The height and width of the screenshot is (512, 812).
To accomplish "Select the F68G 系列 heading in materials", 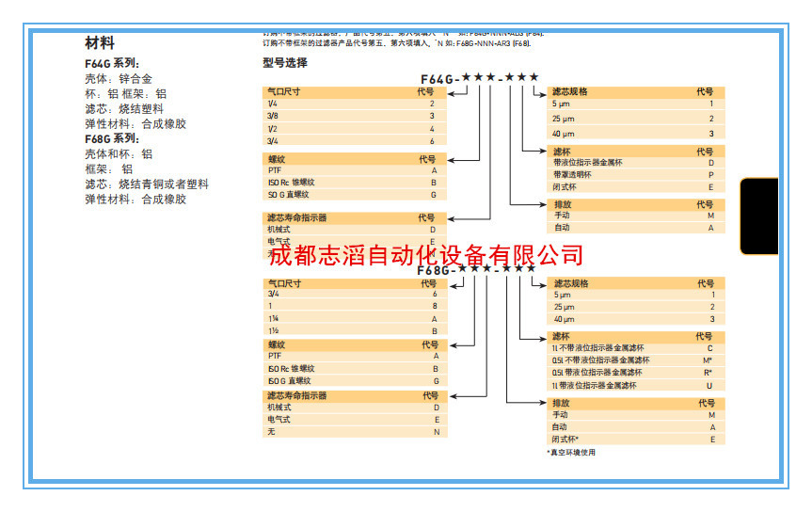I will 112,139.
